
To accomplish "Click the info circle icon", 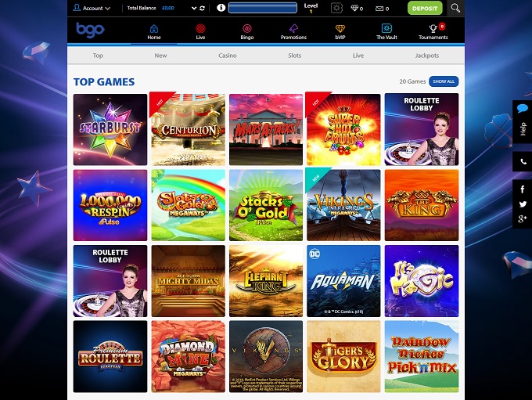I will [221, 8].
